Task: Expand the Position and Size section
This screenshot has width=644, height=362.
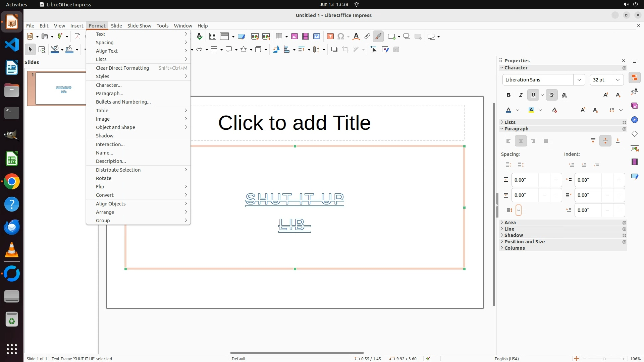Action: point(524,242)
